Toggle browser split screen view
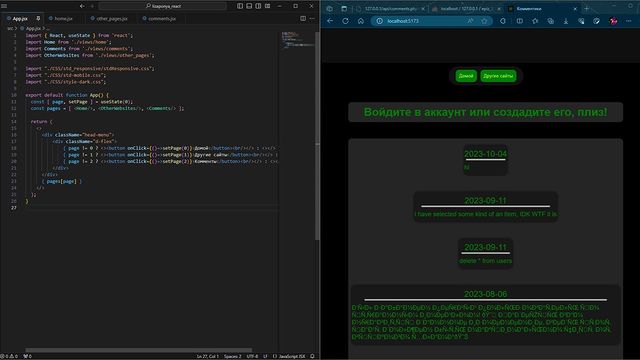This screenshot has width=640, height=360. tap(520, 21)
